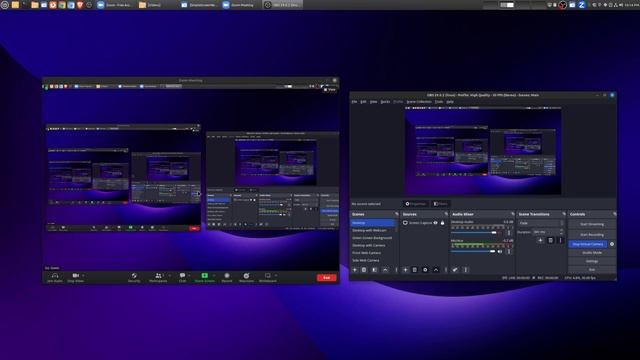
Task: Adjust Duration stepper arrows in Scene Transitions
Action: click(x=562, y=232)
